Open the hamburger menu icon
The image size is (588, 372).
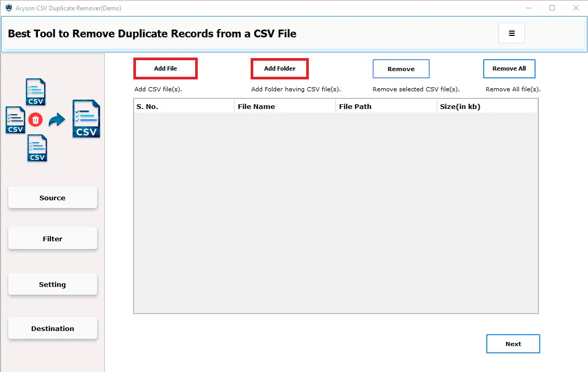coord(512,33)
